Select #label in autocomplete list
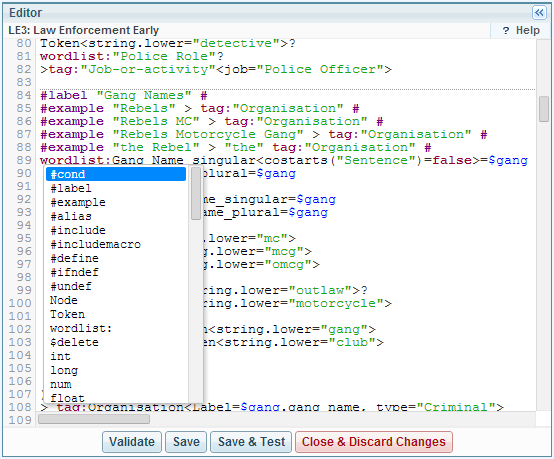Image resolution: width=554 pixels, height=459 pixels. (116, 188)
